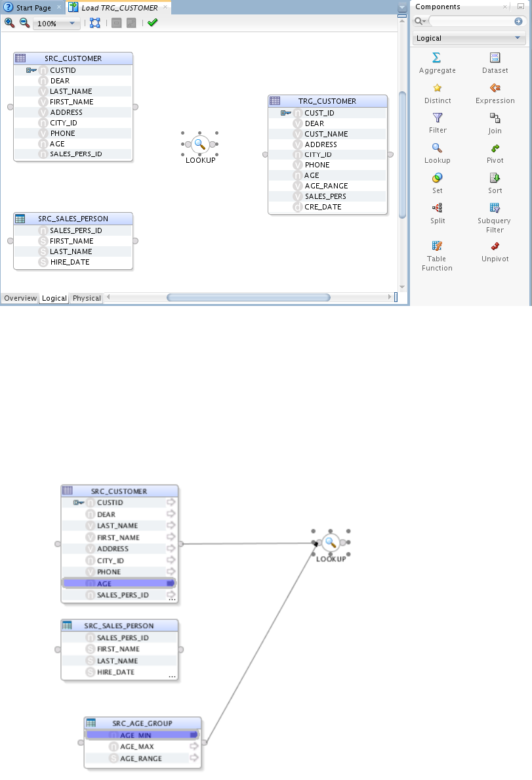Select the Load TRG_CUSTOMER tab
This screenshot has height=780, width=532.
coord(119,7)
